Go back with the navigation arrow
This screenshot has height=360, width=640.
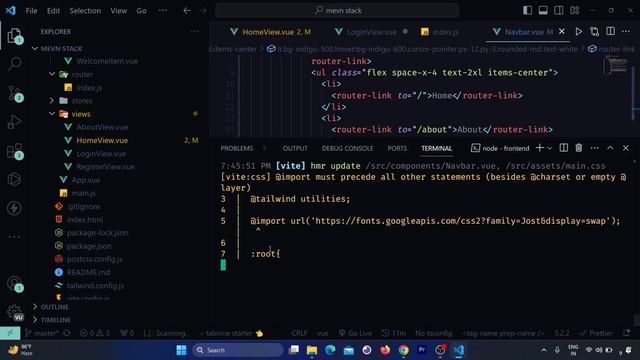(x=187, y=11)
